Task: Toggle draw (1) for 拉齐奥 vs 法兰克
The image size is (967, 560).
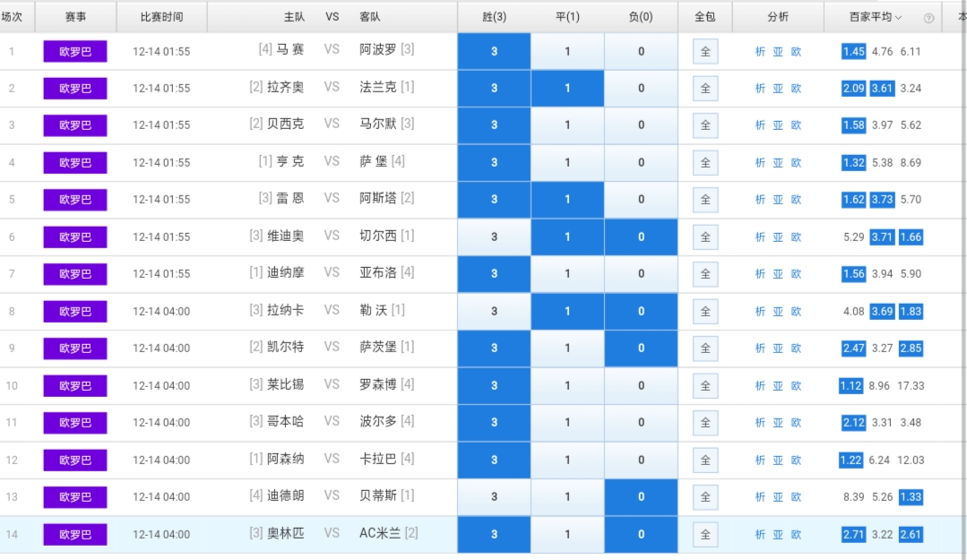Action: point(567,88)
